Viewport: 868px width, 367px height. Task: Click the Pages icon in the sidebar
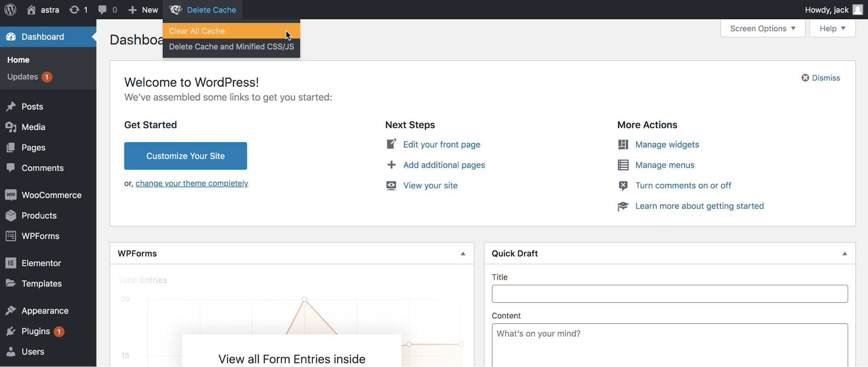coord(11,147)
